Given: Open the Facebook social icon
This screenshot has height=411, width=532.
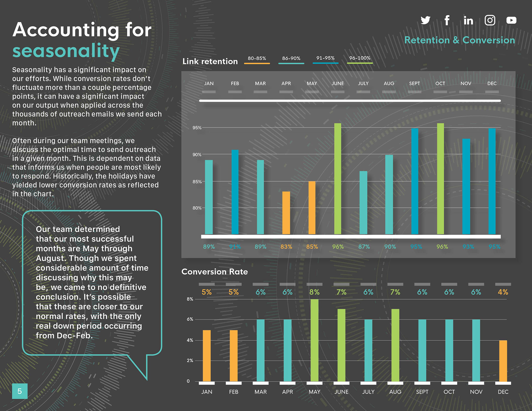Looking at the screenshot, I should coord(447,20).
